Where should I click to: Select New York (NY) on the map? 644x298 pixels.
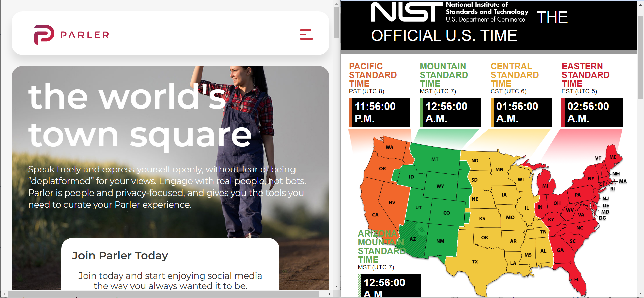(591, 179)
